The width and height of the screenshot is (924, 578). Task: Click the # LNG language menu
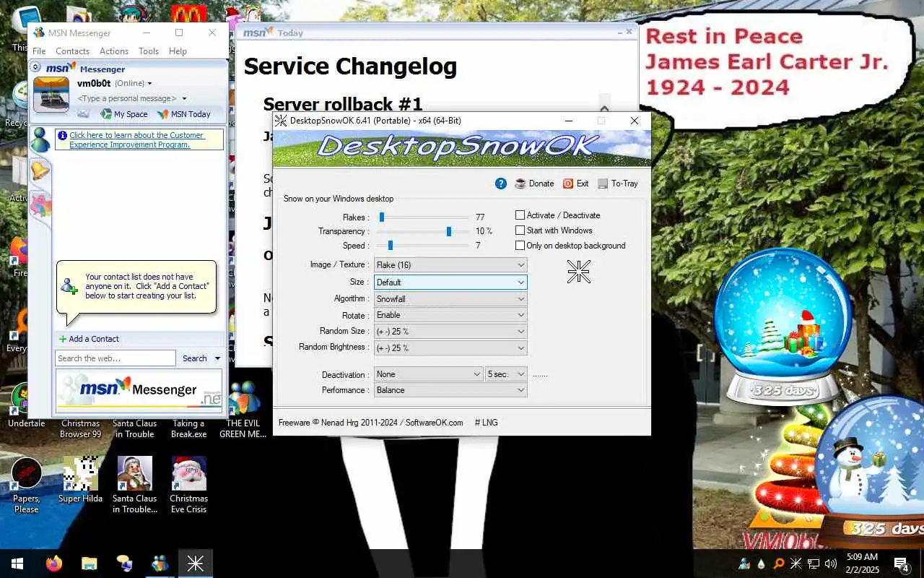pyautogui.click(x=487, y=423)
